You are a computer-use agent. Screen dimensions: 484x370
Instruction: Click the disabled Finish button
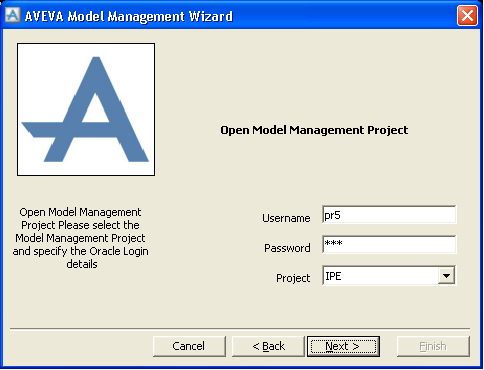coord(433,346)
